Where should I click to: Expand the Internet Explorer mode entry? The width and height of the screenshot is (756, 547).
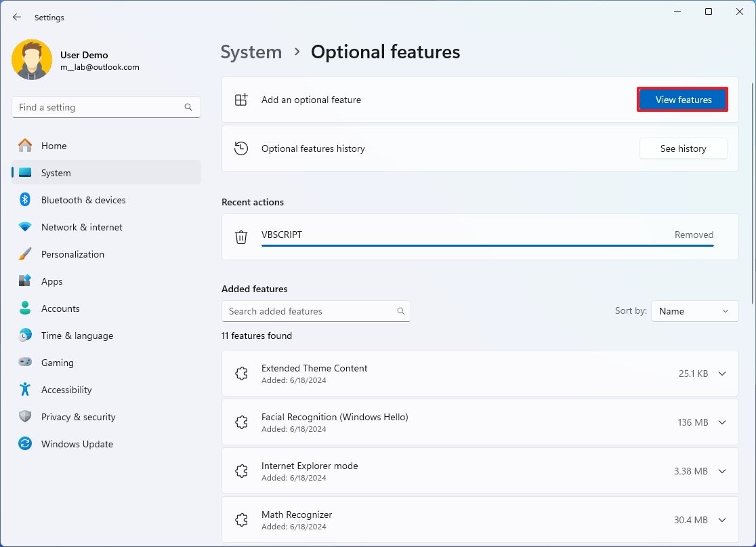coord(722,471)
